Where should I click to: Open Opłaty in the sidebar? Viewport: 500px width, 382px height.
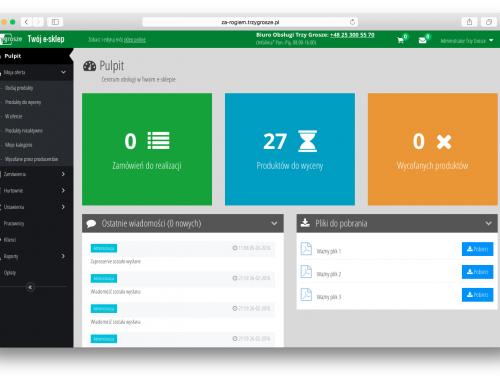point(10,273)
